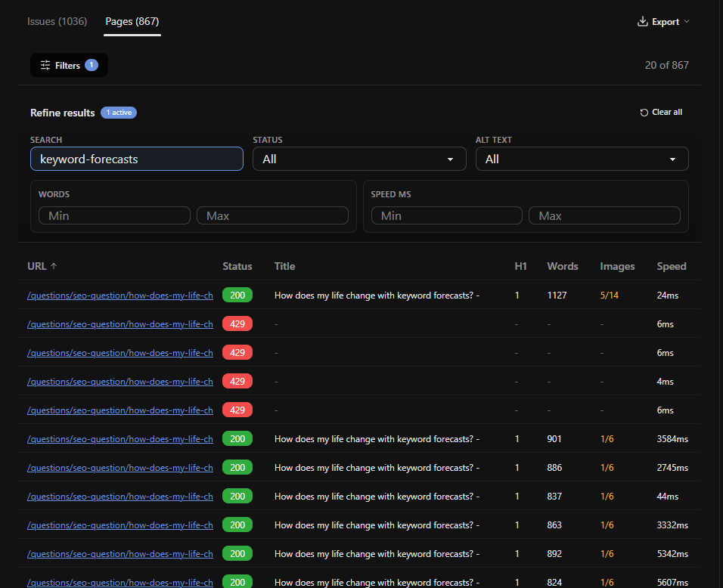Click the title in the 892 words row
This screenshot has height=588, width=723.
(377, 554)
